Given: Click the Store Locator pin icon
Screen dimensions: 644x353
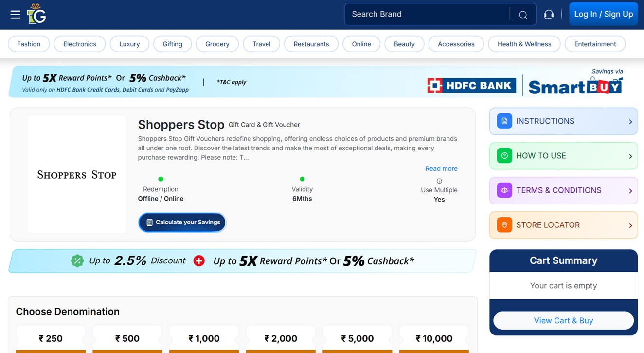Looking at the screenshot, I should [x=504, y=225].
